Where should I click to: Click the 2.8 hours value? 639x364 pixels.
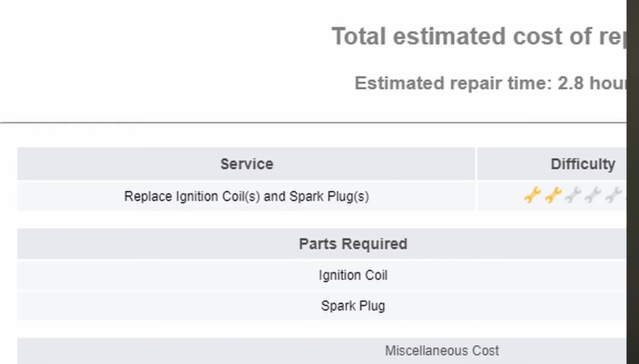pyautogui.click(x=592, y=83)
